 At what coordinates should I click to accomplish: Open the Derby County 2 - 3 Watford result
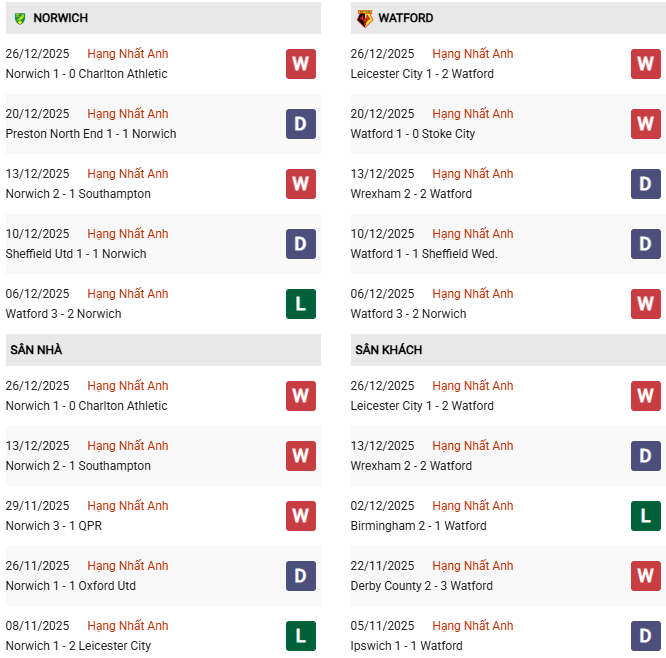[421, 586]
